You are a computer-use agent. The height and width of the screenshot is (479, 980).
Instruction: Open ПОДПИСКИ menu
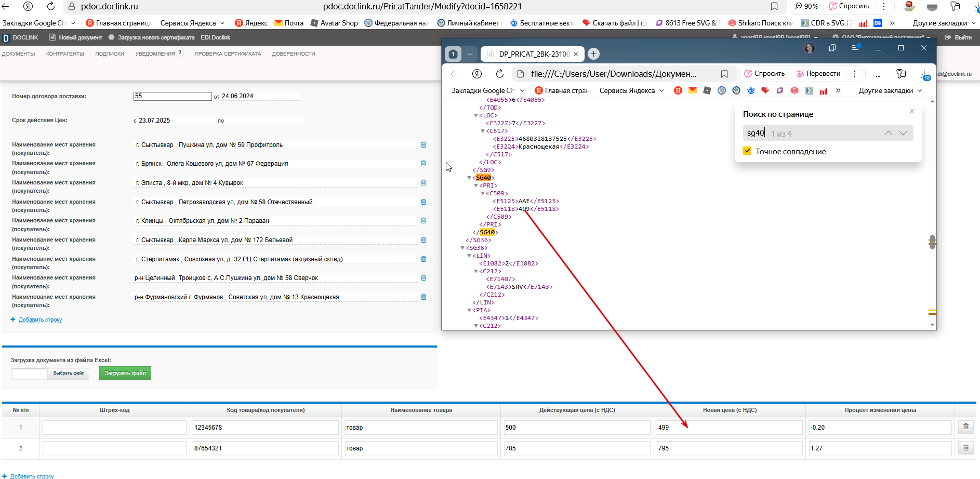(110, 54)
